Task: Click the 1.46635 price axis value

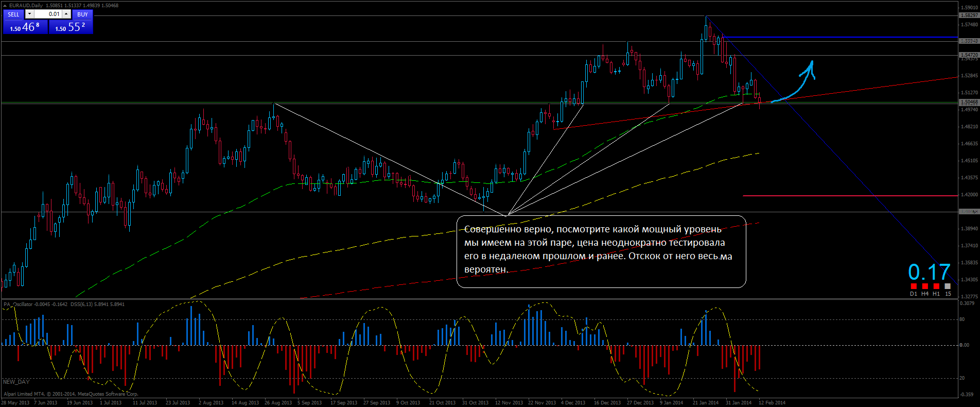Action: [969, 144]
